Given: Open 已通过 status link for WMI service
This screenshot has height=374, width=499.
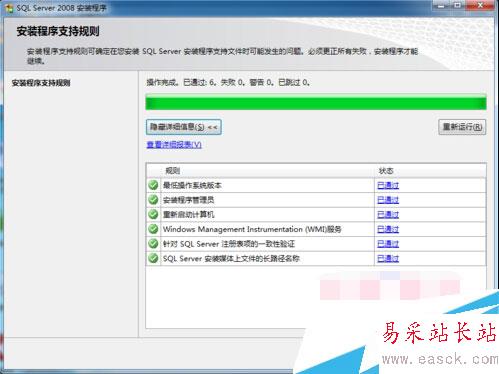Looking at the screenshot, I should coord(388,229).
